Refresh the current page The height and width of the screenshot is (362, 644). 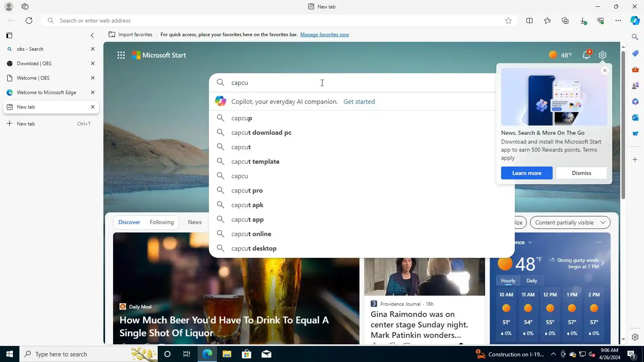[x=29, y=21]
